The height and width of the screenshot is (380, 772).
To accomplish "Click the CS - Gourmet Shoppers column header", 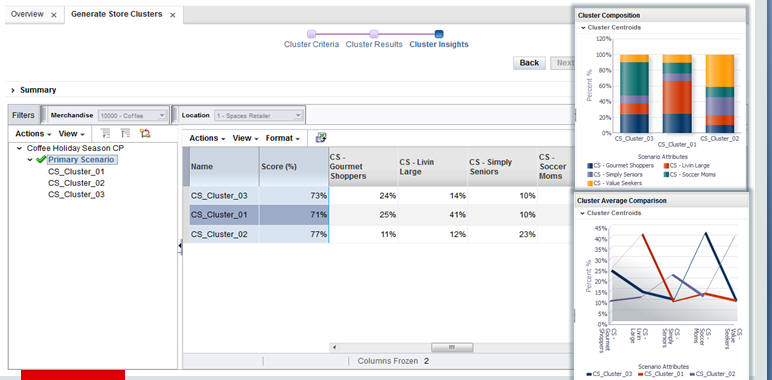I will click(363, 166).
